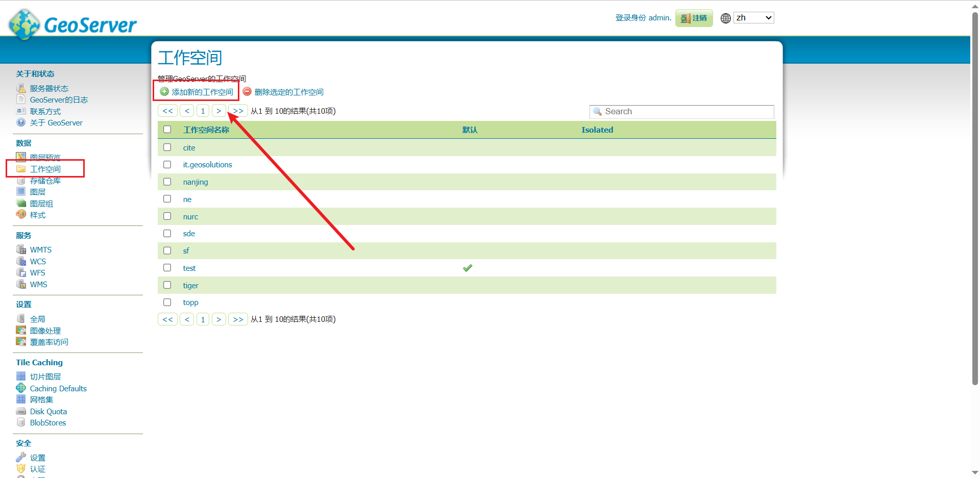The image size is (980, 478).
Task: Click the server status icon in sidebar
Action: click(21, 88)
